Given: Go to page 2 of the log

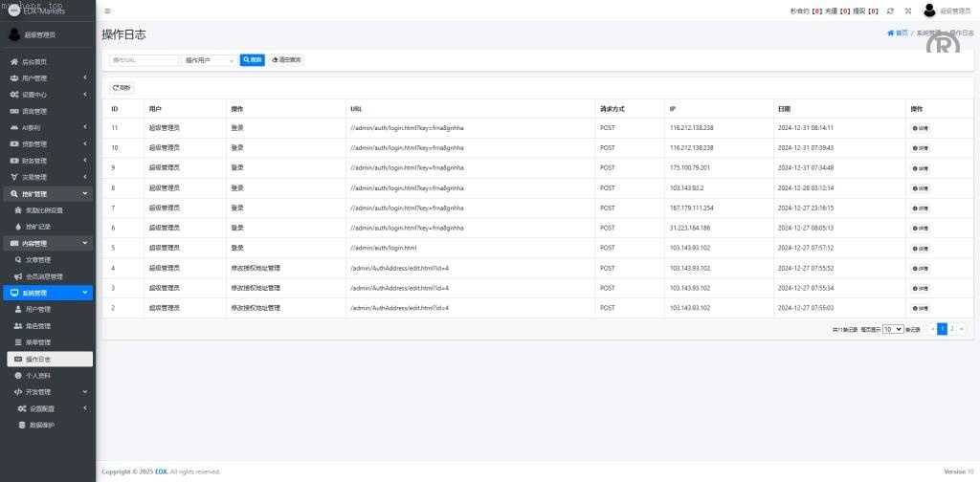Looking at the screenshot, I should pyautogui.click(x=951, y=329).
